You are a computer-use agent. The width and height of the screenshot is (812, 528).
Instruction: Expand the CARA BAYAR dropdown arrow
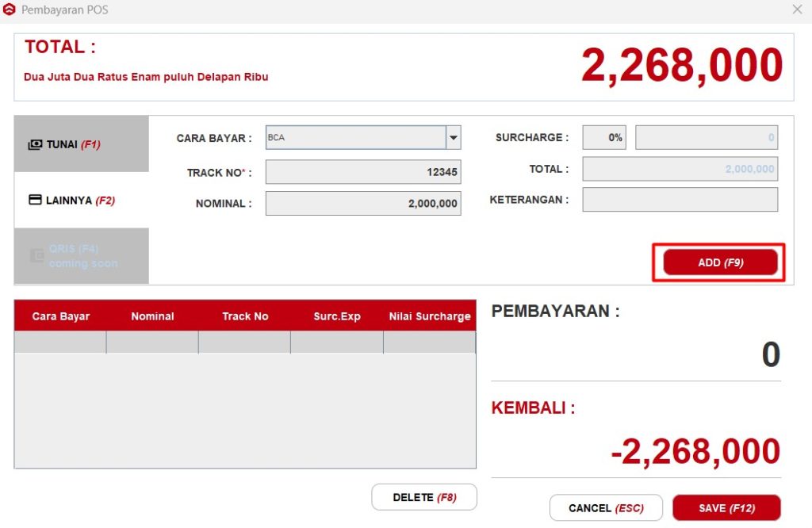453,138
